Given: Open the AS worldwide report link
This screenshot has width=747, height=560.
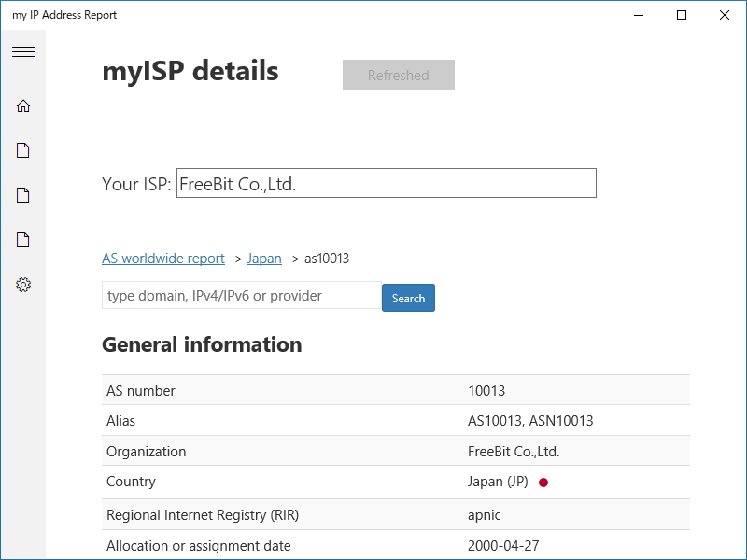Looking at the screenshot, I should tap(163, 259).
